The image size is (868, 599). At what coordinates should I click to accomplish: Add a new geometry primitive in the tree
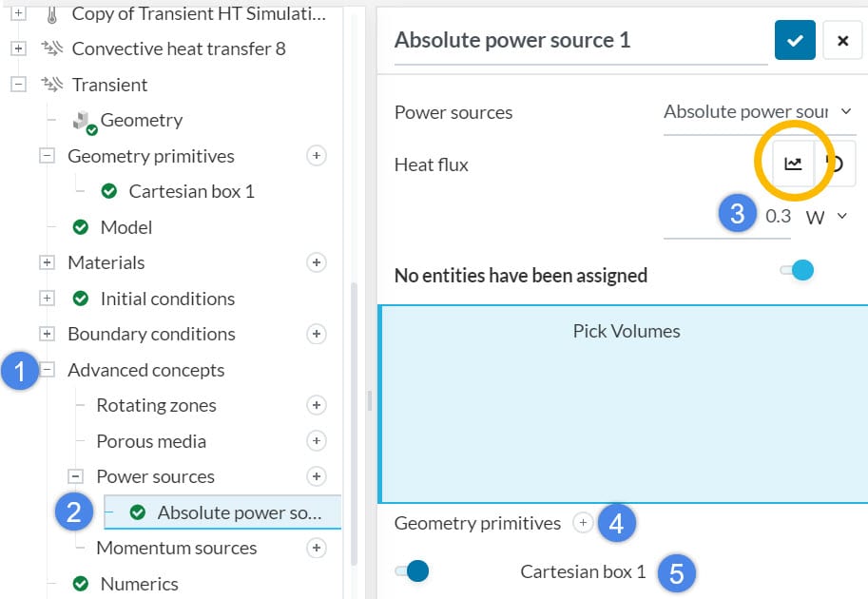pos(317,156)
